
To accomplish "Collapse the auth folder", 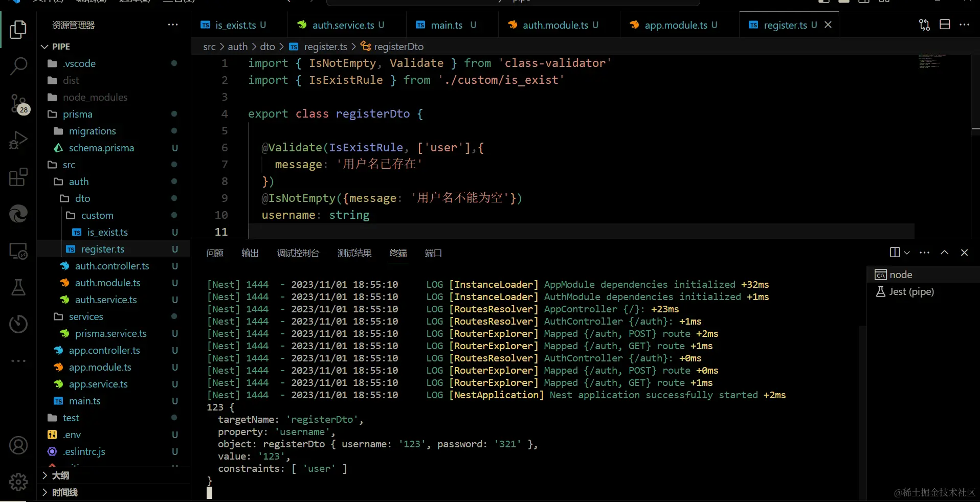I will coord(114,181).
